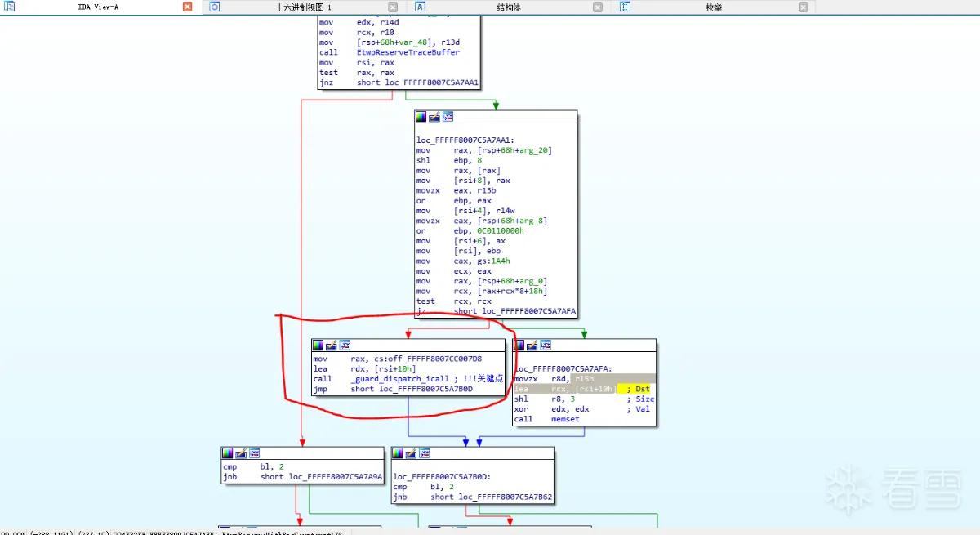
Task: Open the 结构体 tab
Action: [x=508, y=7]
